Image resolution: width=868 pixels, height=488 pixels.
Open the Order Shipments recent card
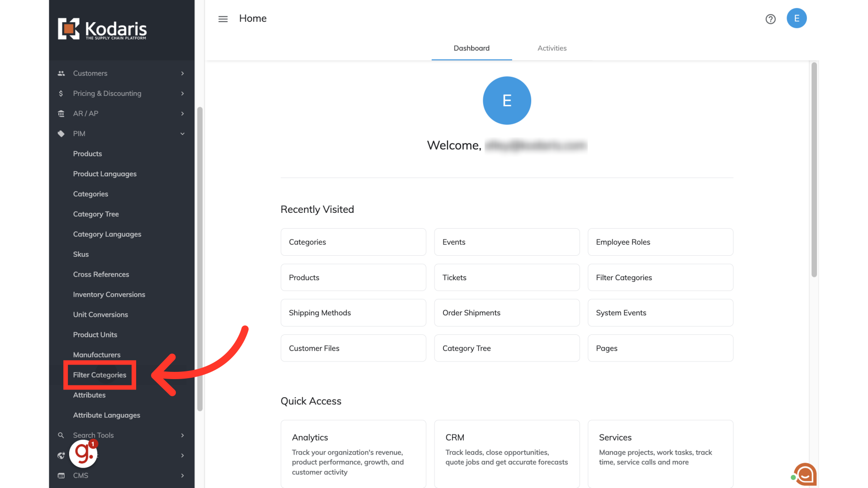click(507, 313)
